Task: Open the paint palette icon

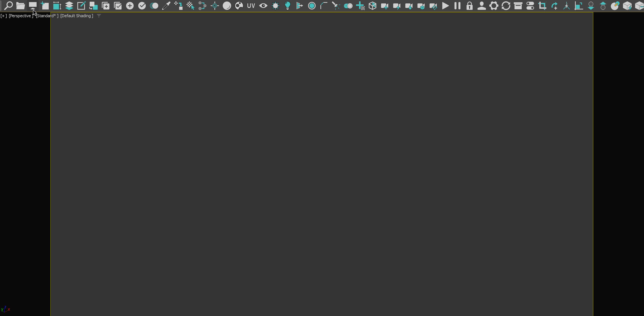Action: pos(239,5)
